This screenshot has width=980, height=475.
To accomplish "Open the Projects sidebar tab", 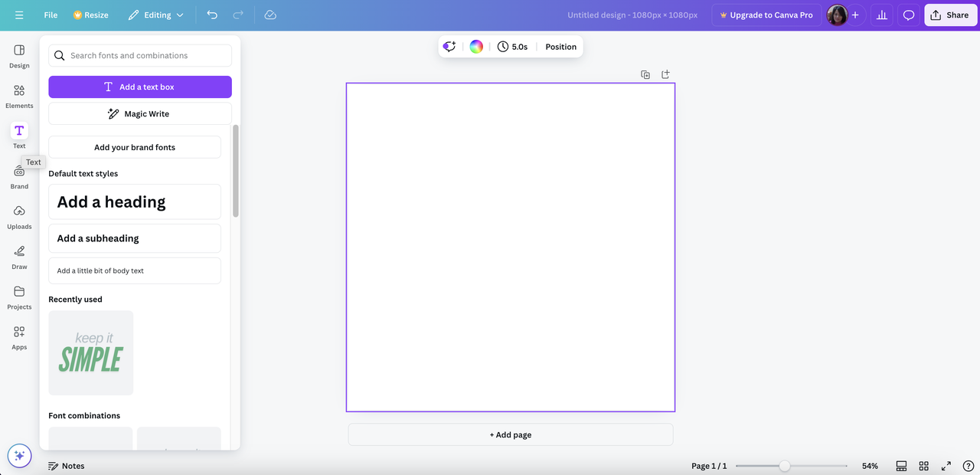I will [x=19, y=297].
